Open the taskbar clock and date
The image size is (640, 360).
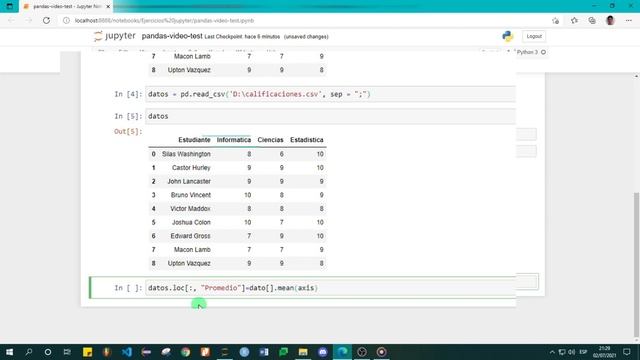pos(604,352)
